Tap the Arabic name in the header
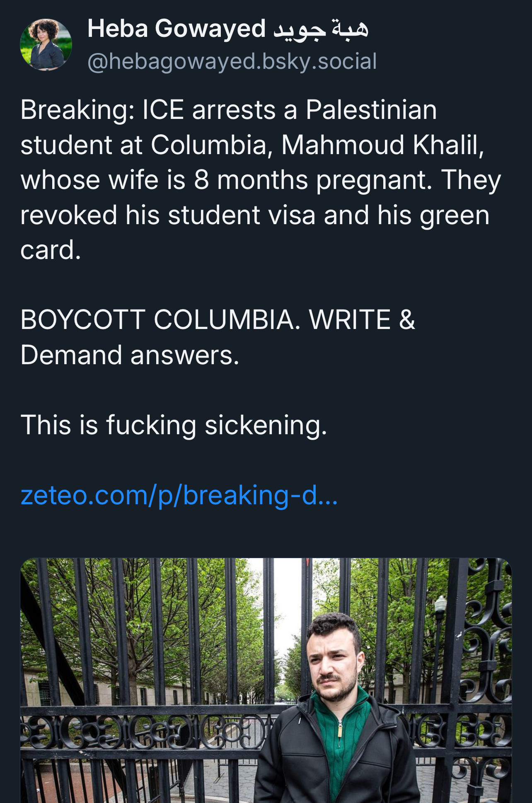 pos(321,29)
